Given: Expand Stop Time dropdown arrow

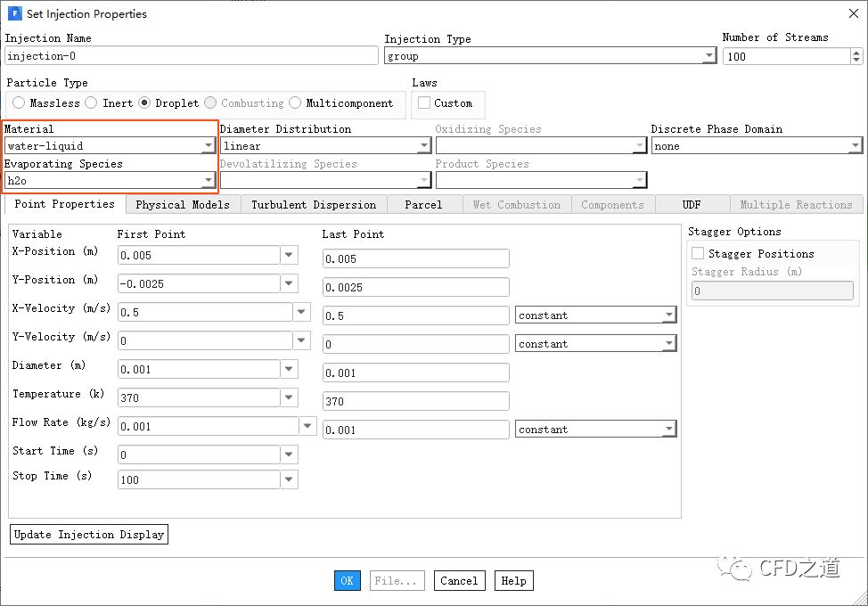Looking at the screenshot, I should (289, 479).
